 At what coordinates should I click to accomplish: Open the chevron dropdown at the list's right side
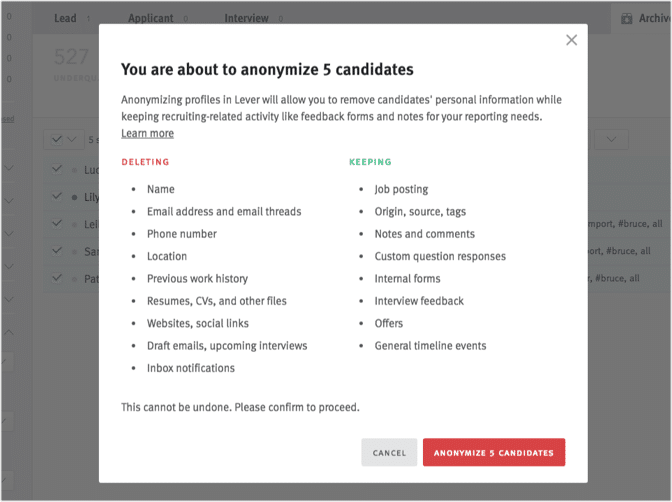click(611, 139)
